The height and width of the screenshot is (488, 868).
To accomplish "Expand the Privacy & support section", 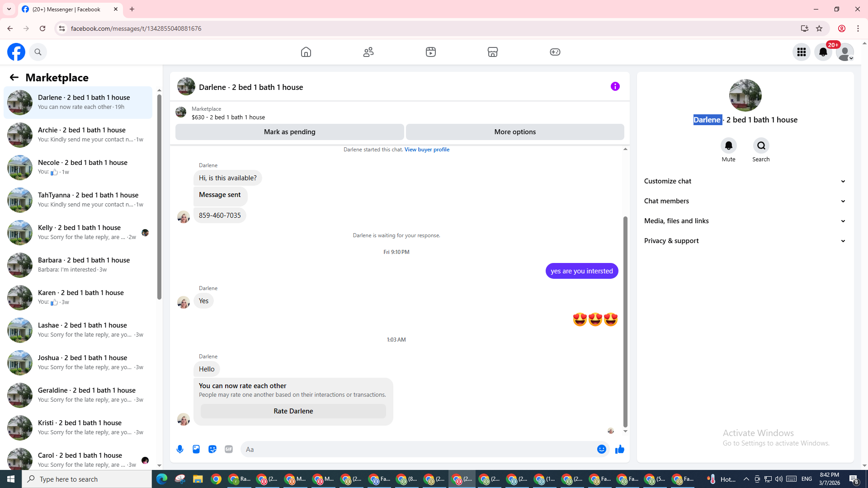I will click(x=745, y=241).
